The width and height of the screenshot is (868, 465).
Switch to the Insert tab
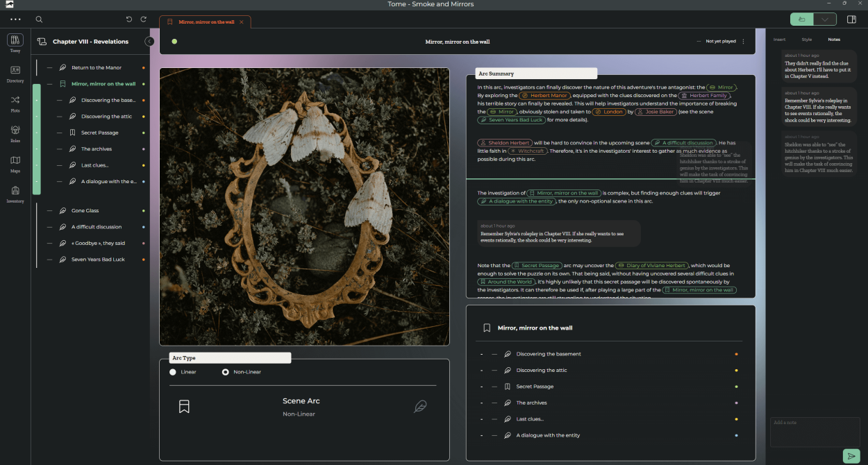click(779, 40)
